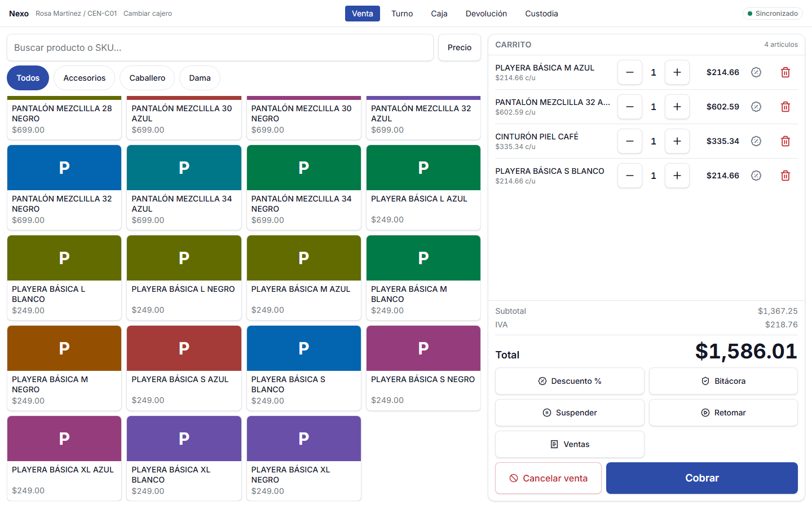This screenshot has width=812, height=508.
Task: Add PANTALÓN MEZCLILLA 34 NEGRO product tile
Action: click(304, 187)
